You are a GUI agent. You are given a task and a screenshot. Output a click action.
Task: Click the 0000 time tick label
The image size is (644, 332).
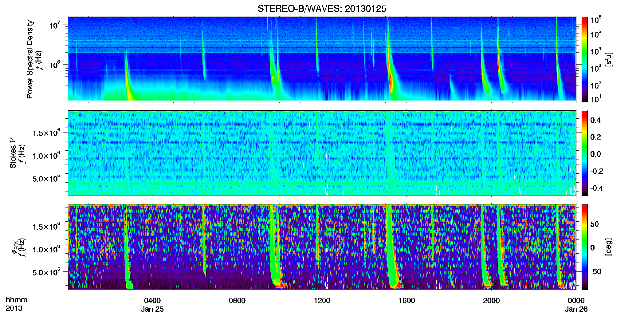click(576, 301)
